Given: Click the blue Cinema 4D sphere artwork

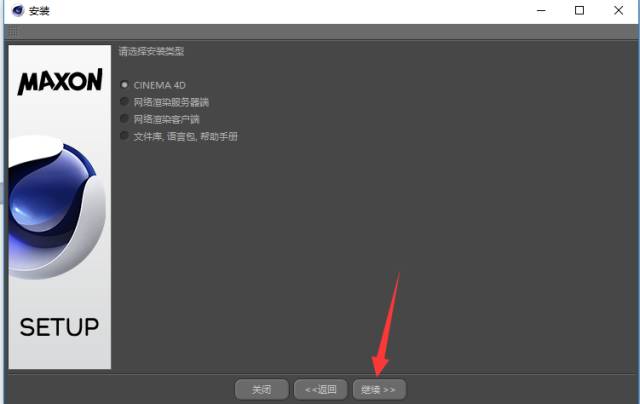Looking at the screenshot, I should pos(57,207).
